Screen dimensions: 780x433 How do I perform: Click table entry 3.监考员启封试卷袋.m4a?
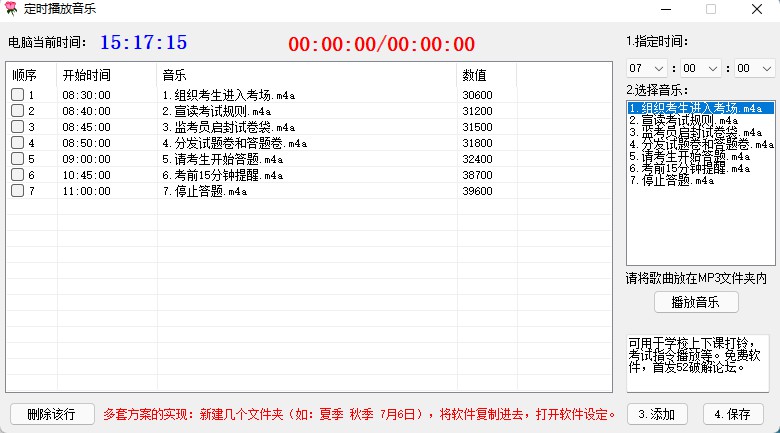228,127
